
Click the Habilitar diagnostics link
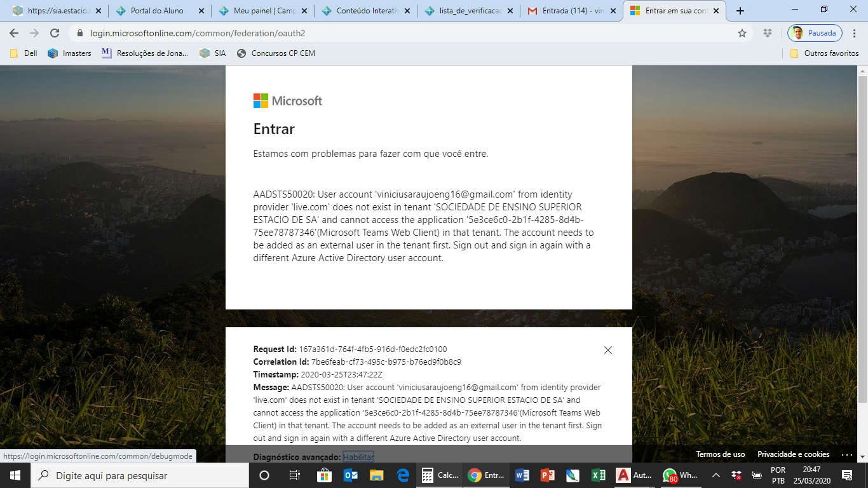coord(358,457)
